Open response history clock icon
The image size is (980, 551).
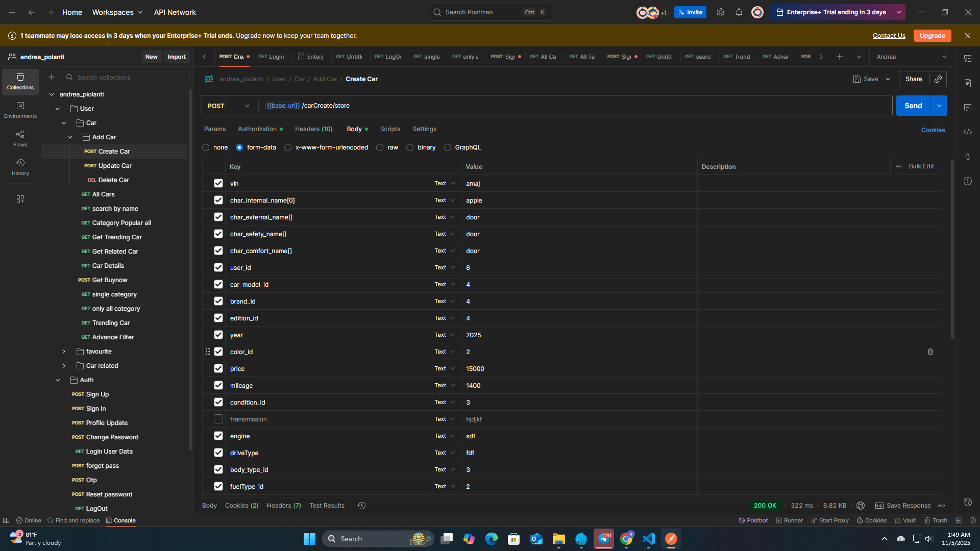[x=362, y=506]
